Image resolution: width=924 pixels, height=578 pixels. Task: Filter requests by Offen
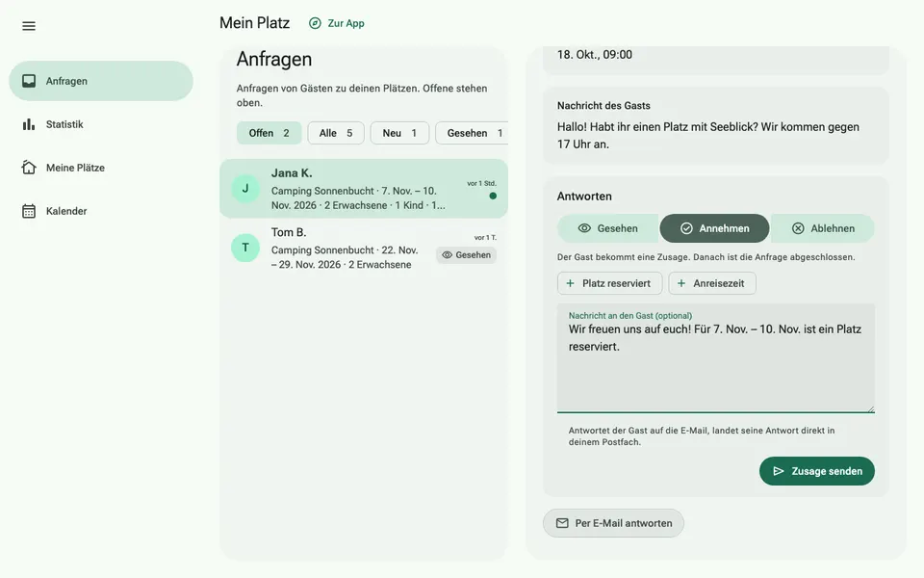coord(269,133)
